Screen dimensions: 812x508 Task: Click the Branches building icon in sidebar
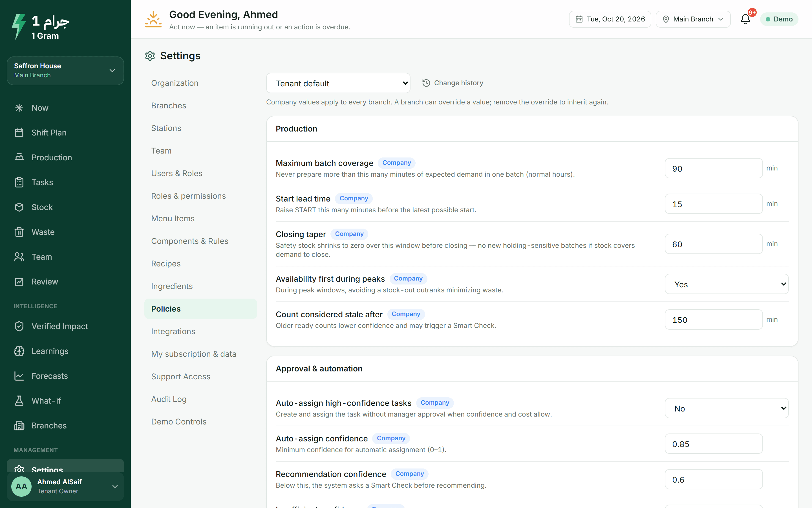click(19, 426)
